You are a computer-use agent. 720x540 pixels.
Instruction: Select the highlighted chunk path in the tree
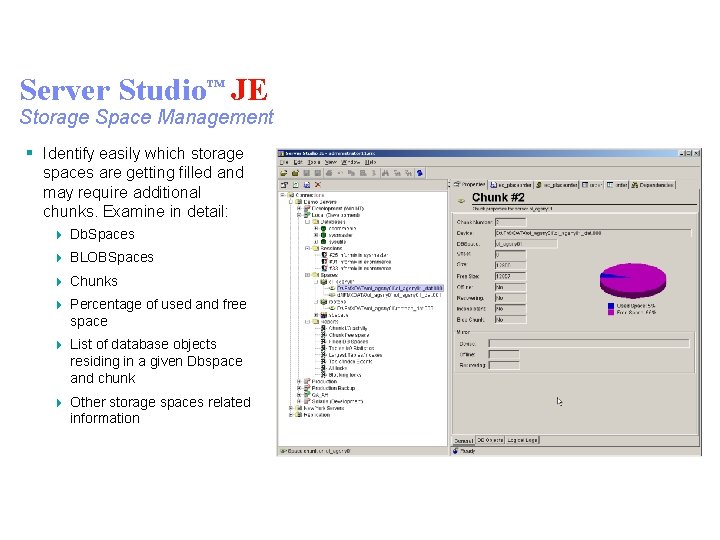390,288
